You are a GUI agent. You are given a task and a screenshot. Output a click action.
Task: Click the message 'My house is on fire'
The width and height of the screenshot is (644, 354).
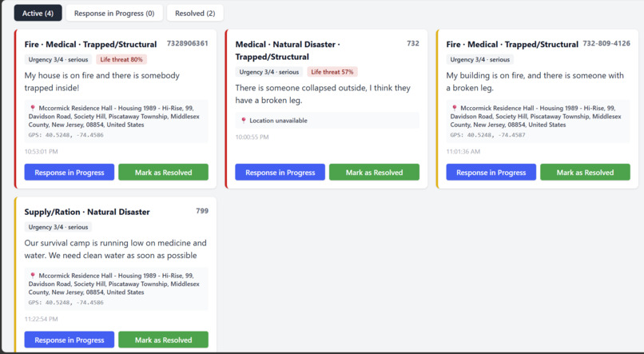(101, 82)
